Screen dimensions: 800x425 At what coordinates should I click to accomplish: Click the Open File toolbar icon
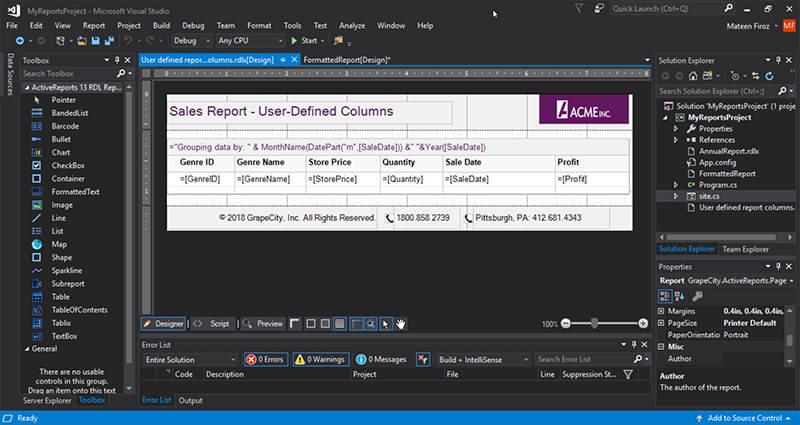(82, 41)
